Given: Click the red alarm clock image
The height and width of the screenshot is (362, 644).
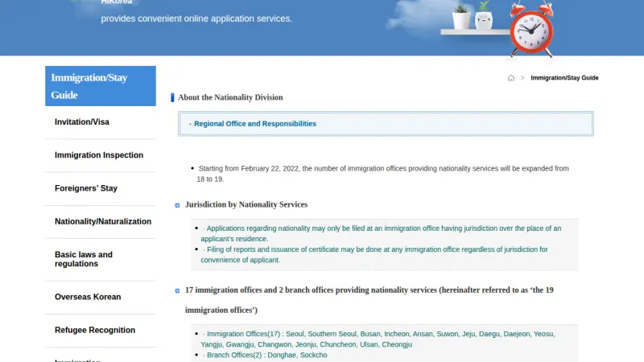Looking at the screenshot, I should click(531, 29).
